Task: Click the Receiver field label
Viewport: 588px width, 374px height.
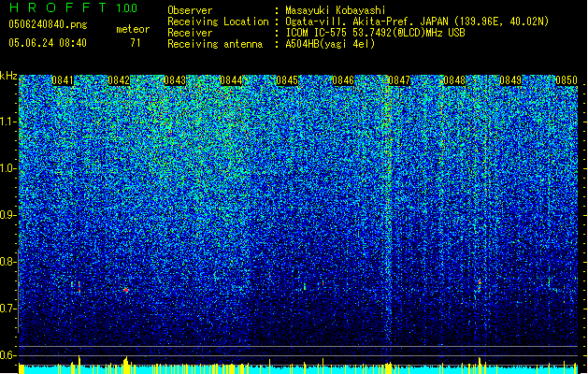Action: click(x=190, y=33)
